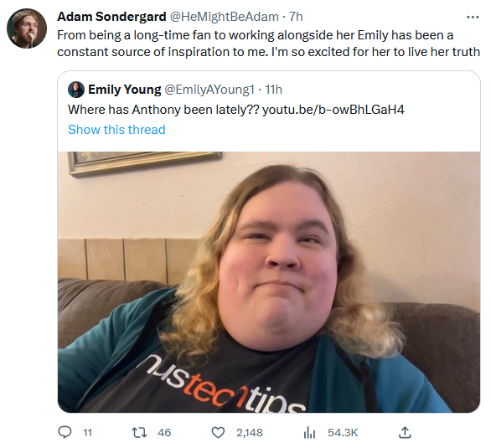Click the share upload arrow icon
This screenshot has width=491, height=448.
pyautogui.click(x=405, y=432)
